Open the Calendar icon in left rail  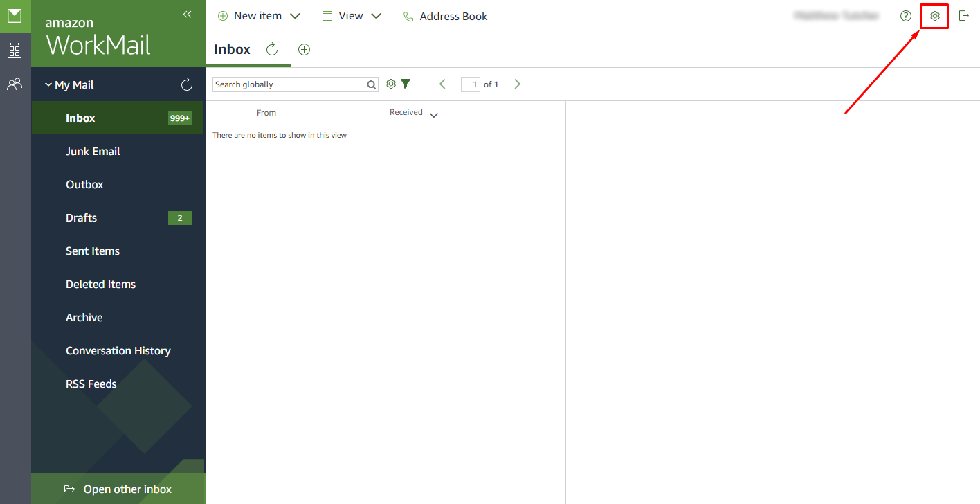point(15,51)
